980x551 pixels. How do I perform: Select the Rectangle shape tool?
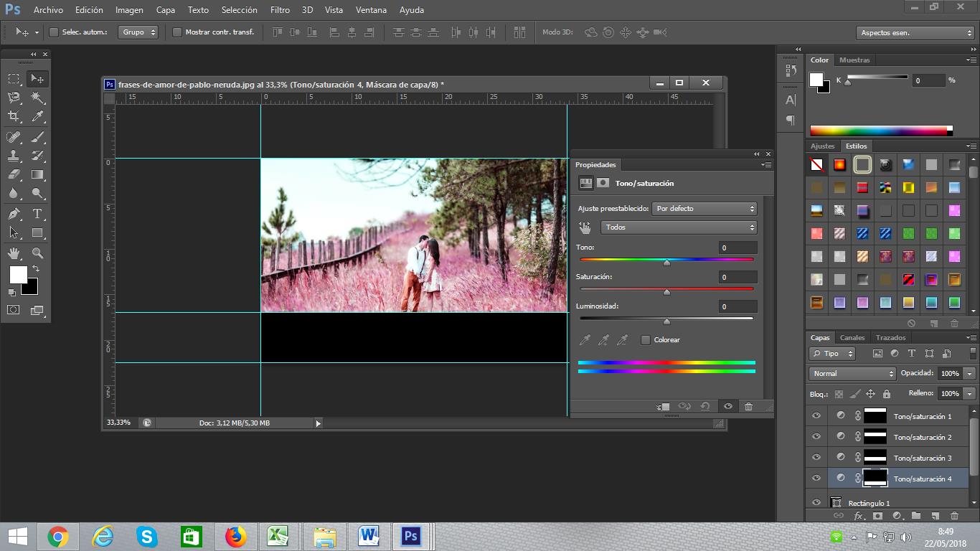point(37,232)
